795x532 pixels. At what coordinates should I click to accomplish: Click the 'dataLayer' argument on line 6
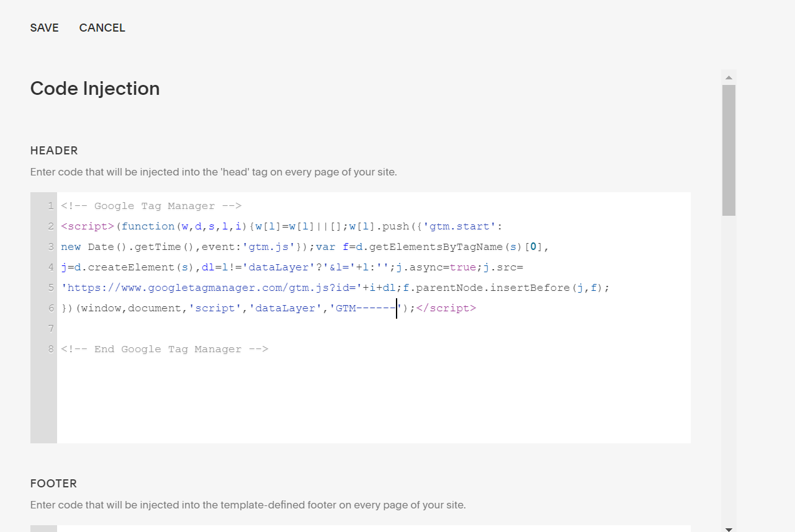pyautogui.click(x=285, y=308)
